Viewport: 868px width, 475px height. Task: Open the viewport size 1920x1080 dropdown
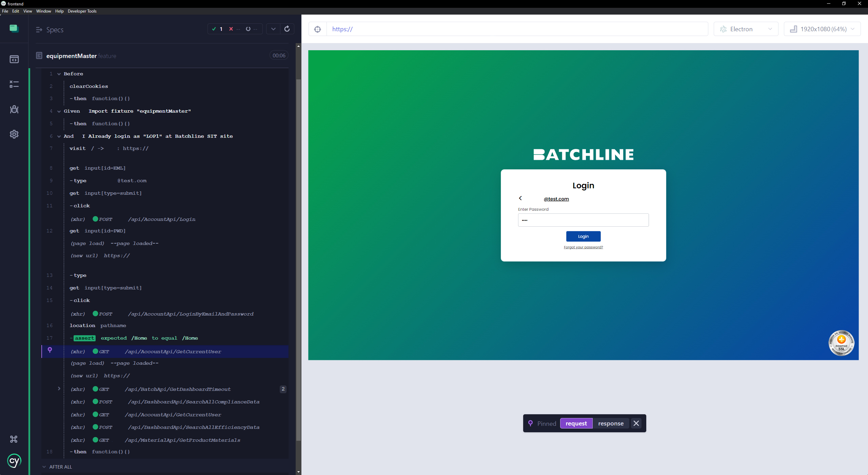[822, 29]
